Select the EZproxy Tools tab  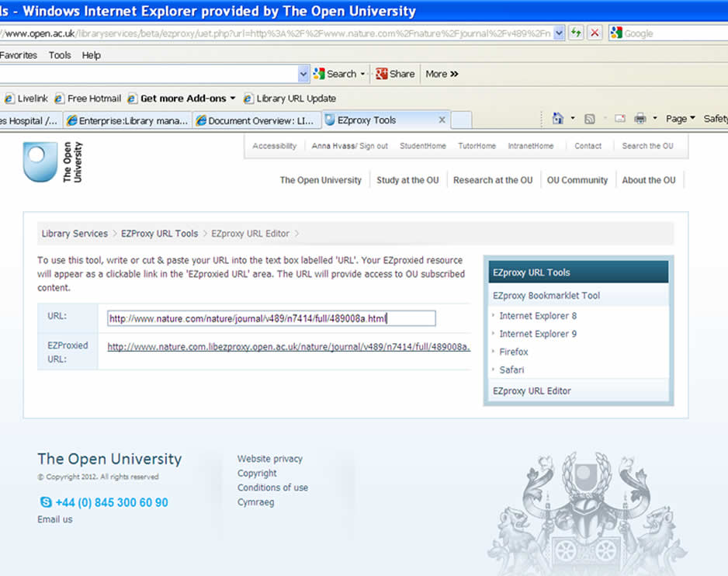(386, 120)
